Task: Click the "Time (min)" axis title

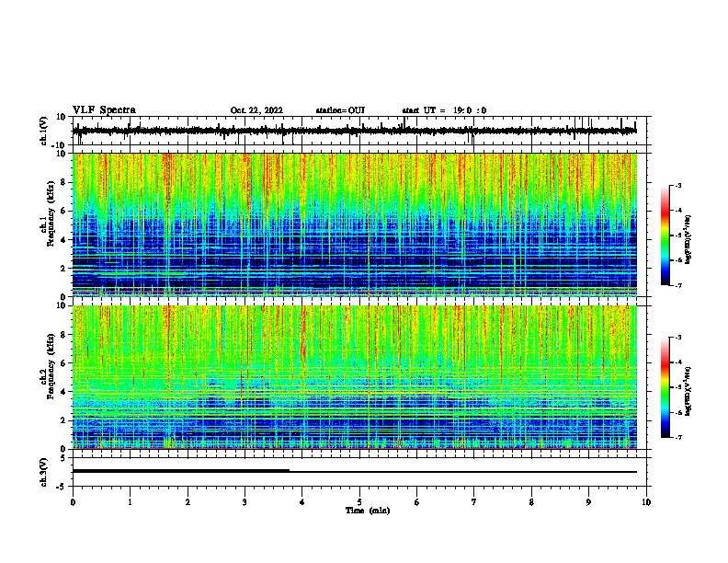Action: tap(368, 511)
